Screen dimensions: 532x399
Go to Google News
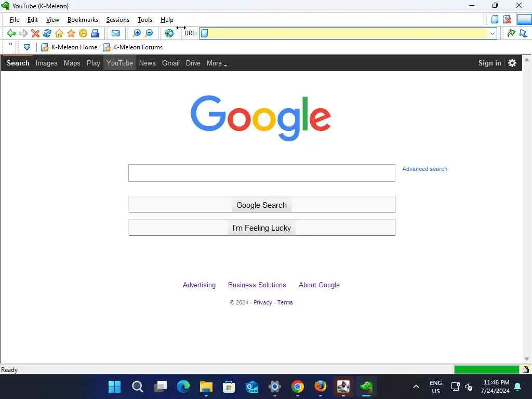click(x=147, y=63)
